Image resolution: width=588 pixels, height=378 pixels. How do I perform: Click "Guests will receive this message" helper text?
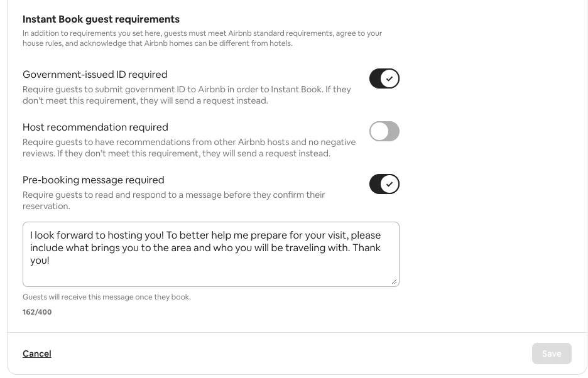tap(107, 297)
